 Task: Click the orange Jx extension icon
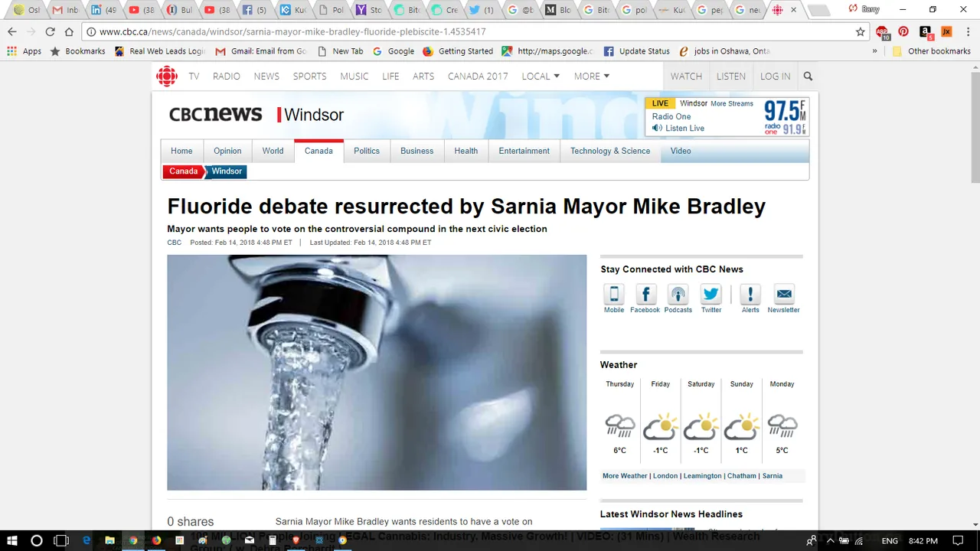coord(946,32)
